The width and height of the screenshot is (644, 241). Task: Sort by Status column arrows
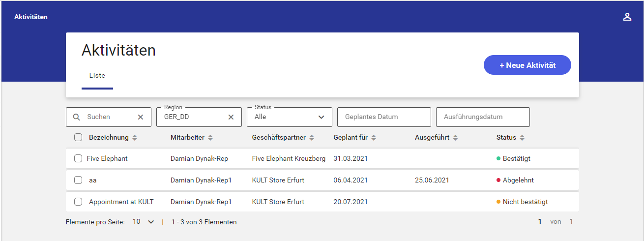pos(522,138)
